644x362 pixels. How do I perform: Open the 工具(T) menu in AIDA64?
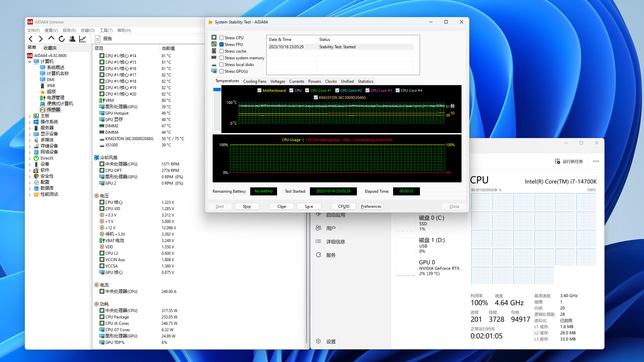(x=106, y=30)
